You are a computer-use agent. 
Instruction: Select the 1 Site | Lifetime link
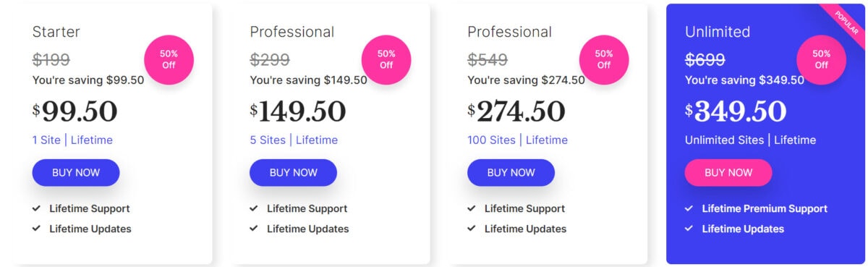tap(72, 140)
